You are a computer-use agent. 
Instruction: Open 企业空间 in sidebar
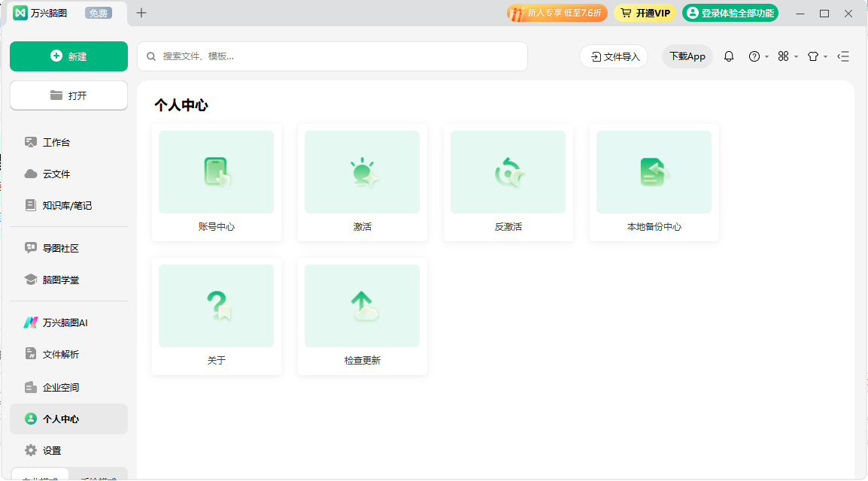click(x=68, y=387)
